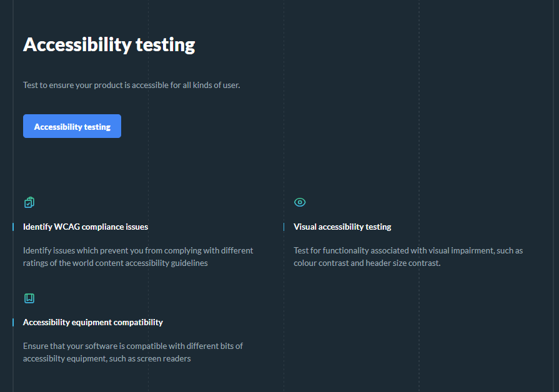Screen dimensions: 559x392
Task: Click the eye icon above Visual accessibility testing
Action: click(300, 202)
